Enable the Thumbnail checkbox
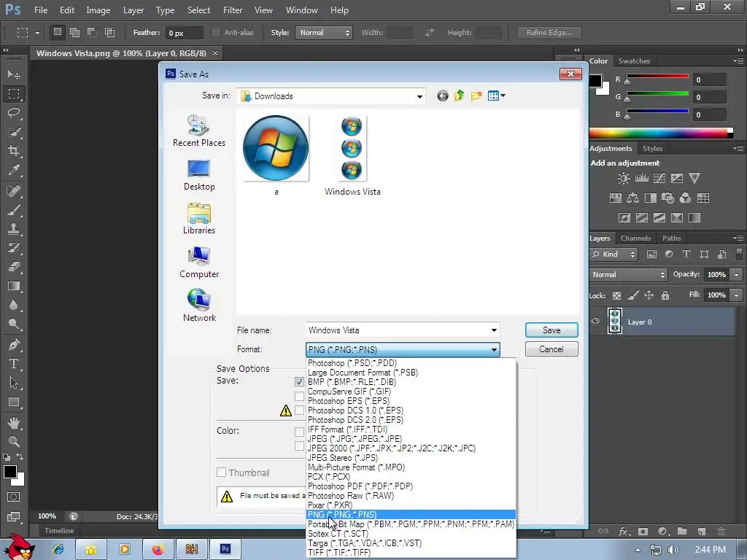747x560 pixels. point(221,472)
